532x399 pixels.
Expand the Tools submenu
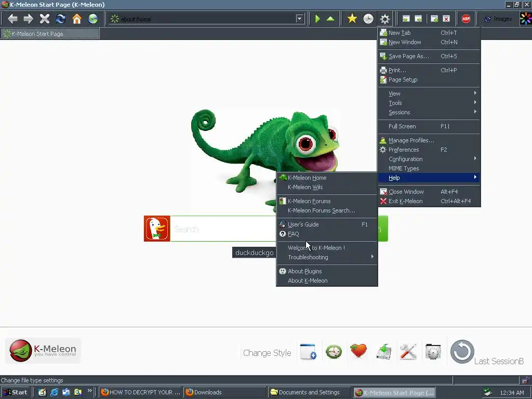(x=429, y=103)
